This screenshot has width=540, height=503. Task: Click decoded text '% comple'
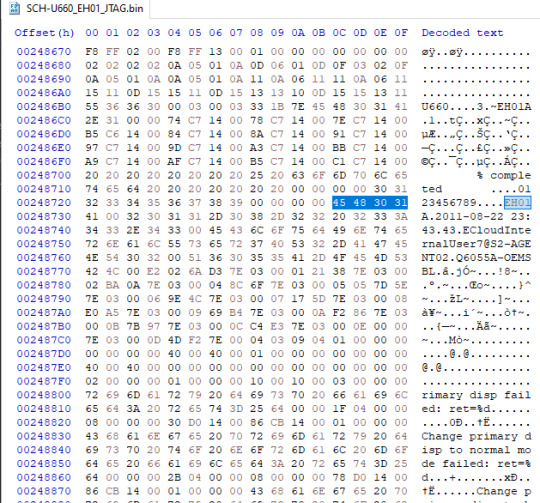pyautogui.click(x=504, y=175)
